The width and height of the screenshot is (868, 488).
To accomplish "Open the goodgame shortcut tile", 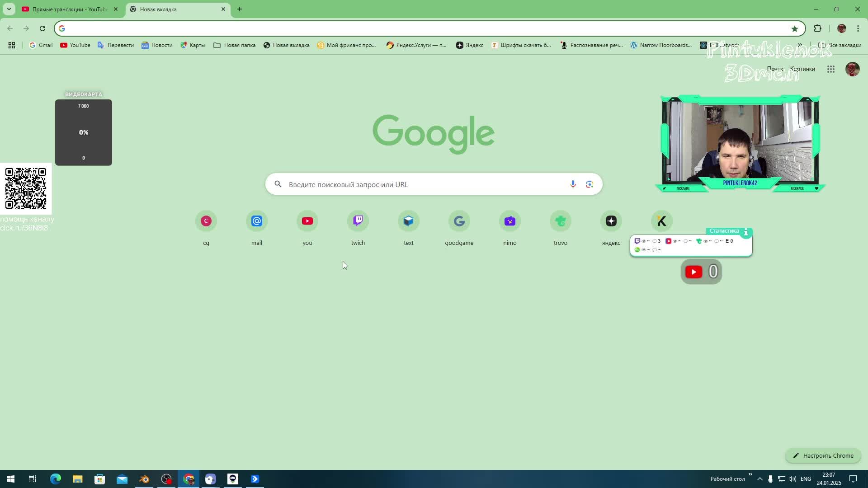I will 459,221.
